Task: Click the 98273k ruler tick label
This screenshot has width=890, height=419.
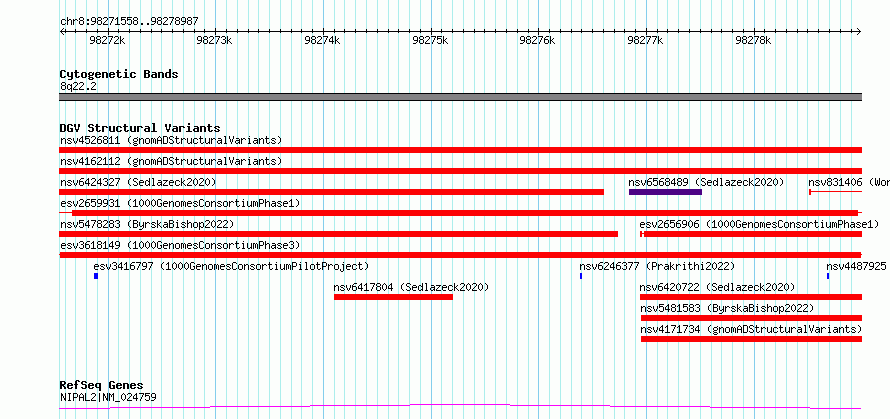Action: [215, 40]
